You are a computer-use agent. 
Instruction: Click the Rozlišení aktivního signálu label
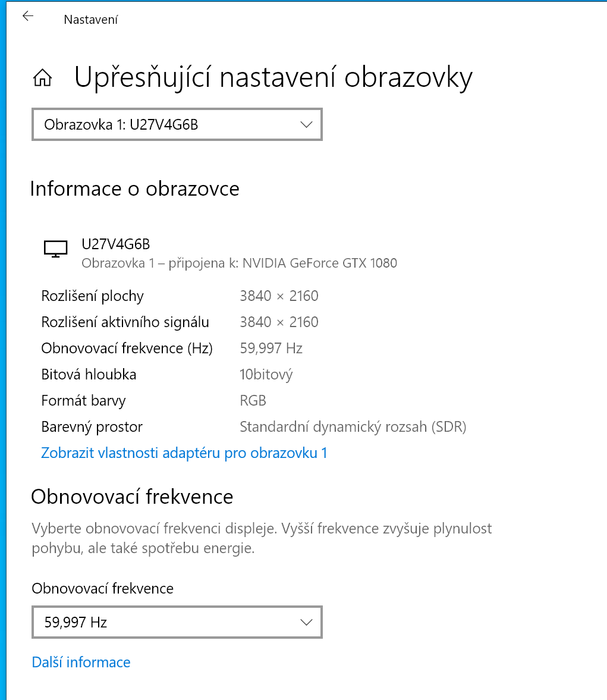[125, 322]
